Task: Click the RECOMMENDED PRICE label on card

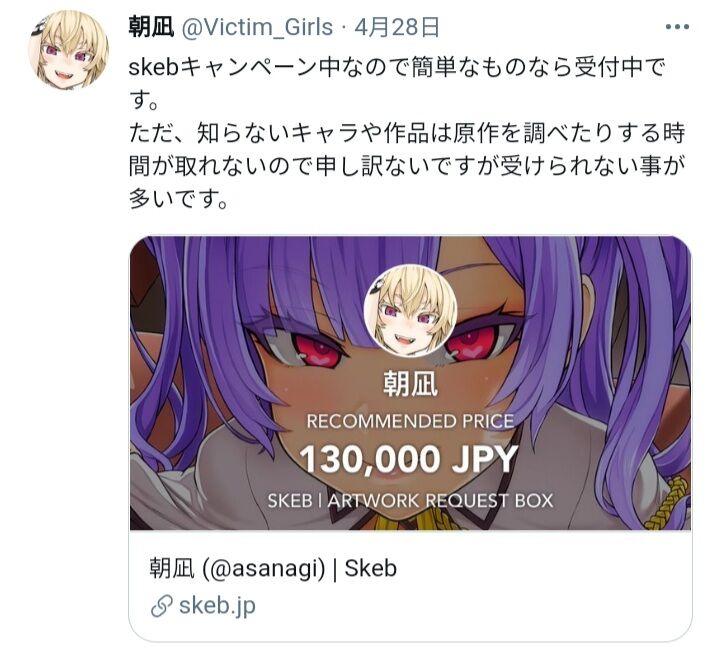Action: click(410, 421)
